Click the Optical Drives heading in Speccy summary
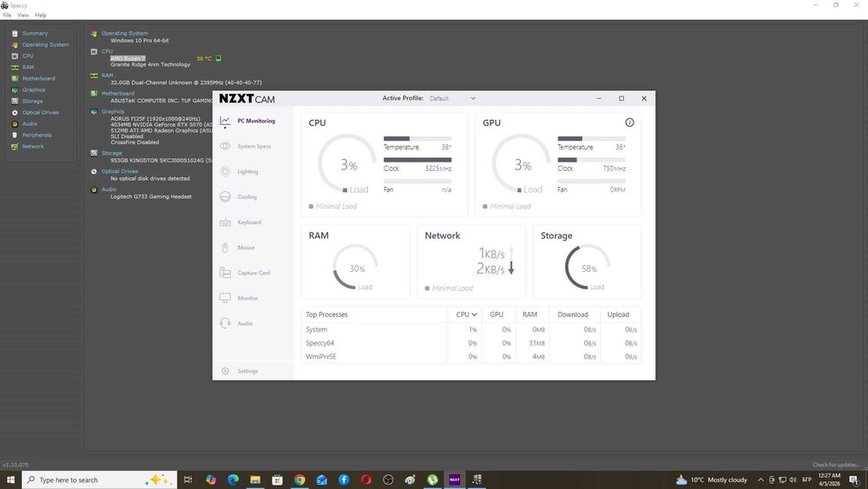Viewport: 868px width, 489px height. tap(120, 171)
